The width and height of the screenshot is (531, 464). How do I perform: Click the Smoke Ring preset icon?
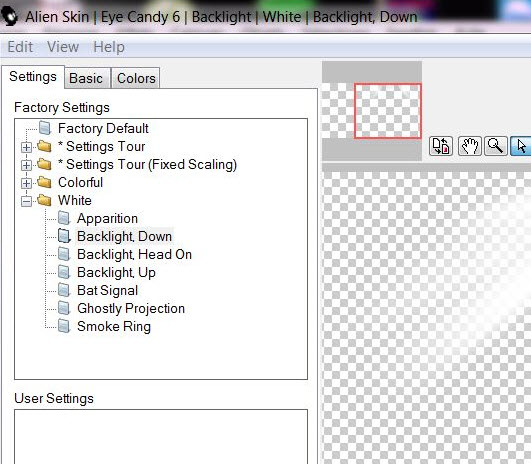[x=64, y=326]
